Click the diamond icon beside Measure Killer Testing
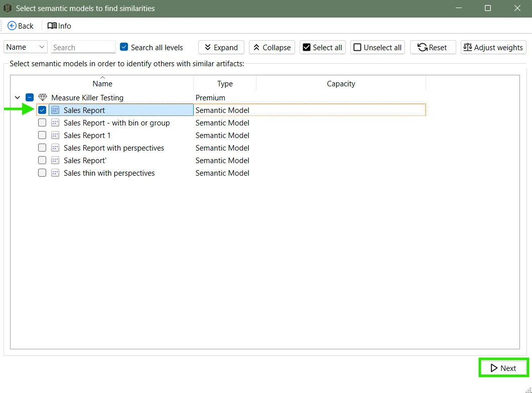Image resolution: width=532 pixels, height=393 pixels. click(x=43, y=97)
